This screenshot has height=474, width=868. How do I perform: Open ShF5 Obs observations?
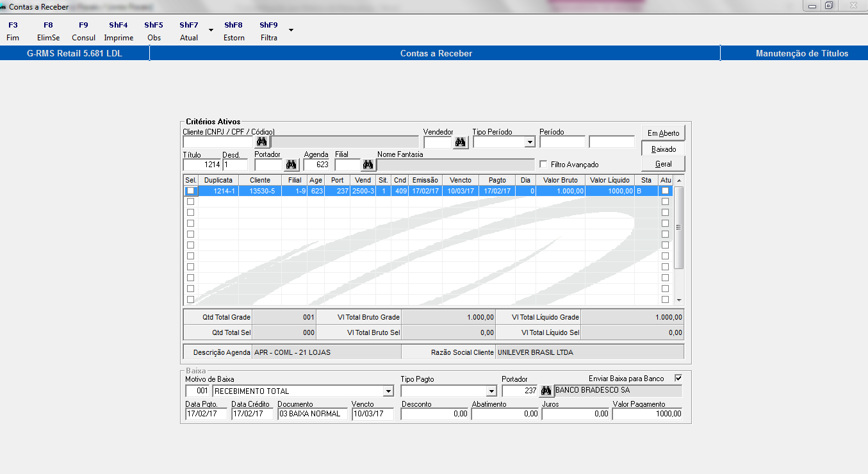pyautogui.click(x=154, y=31)
